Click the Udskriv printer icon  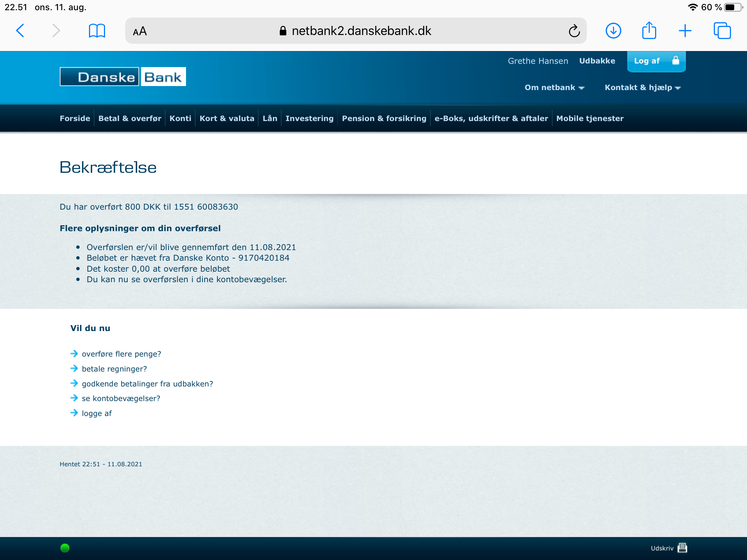(682, 548)
